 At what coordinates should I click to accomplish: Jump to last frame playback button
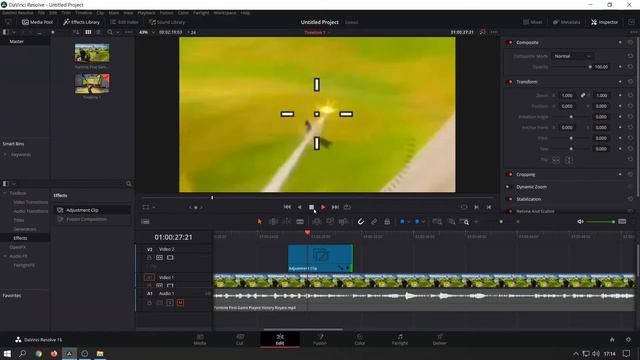335,207
